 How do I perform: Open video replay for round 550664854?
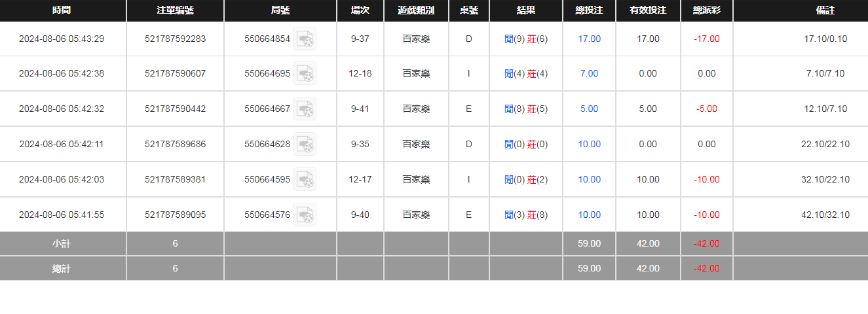pyautogui.click(x=305, y=39)
